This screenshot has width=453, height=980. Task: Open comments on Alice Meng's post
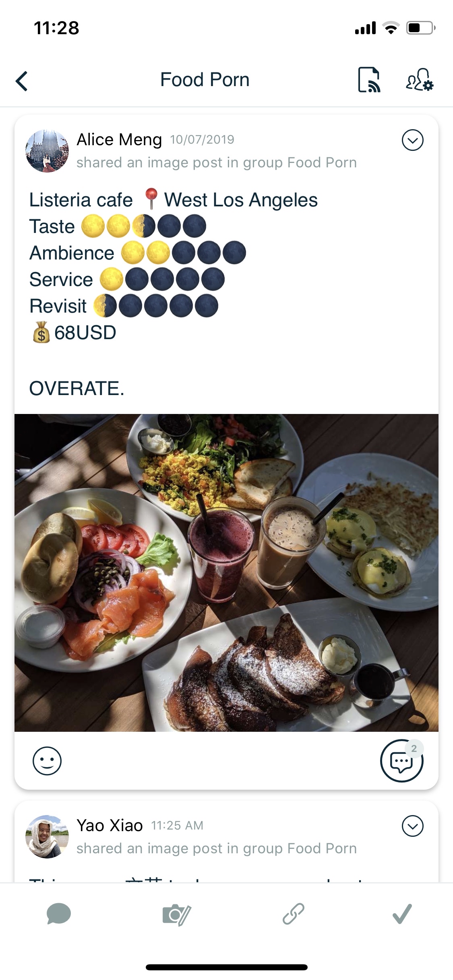pyautogui.click(x=402, y=761)
